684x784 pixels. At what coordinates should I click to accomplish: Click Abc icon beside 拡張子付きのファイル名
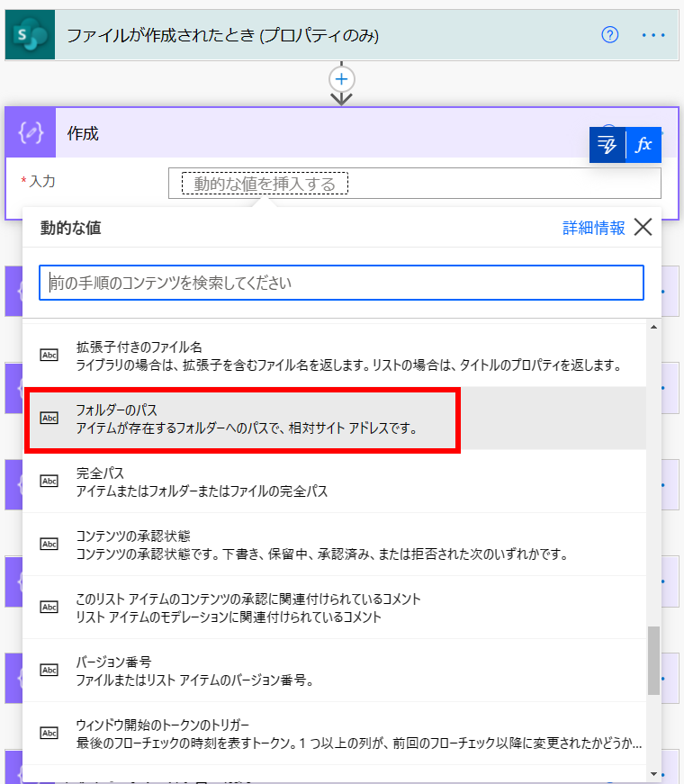point(49,355)
